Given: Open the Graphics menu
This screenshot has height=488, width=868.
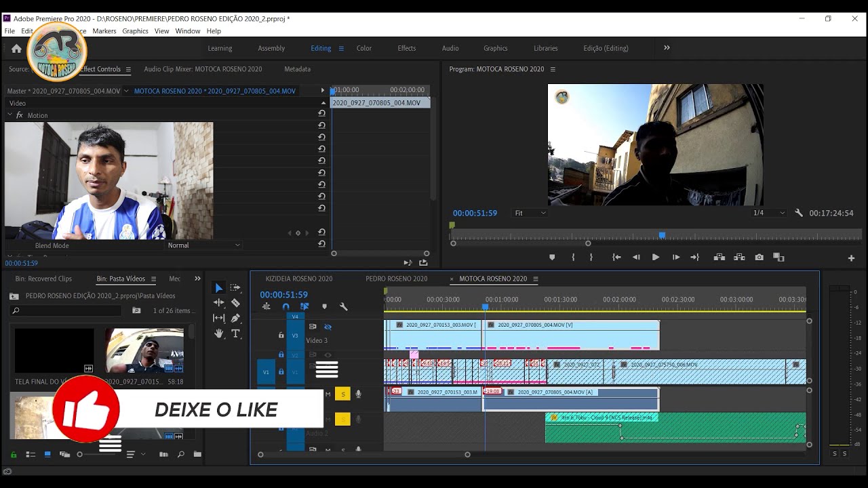Looking at the screenshot, I should pyautogui.click(x=135, y=31).
